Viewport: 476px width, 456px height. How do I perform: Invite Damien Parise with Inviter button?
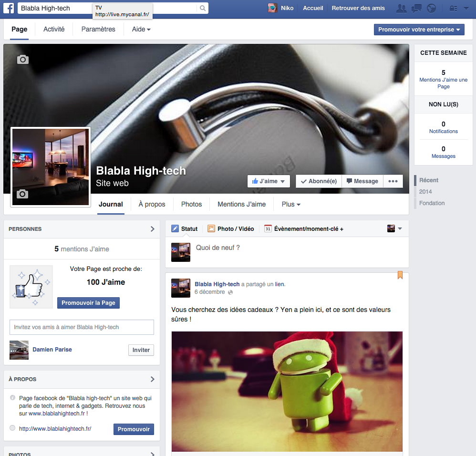tap(141, 350)
